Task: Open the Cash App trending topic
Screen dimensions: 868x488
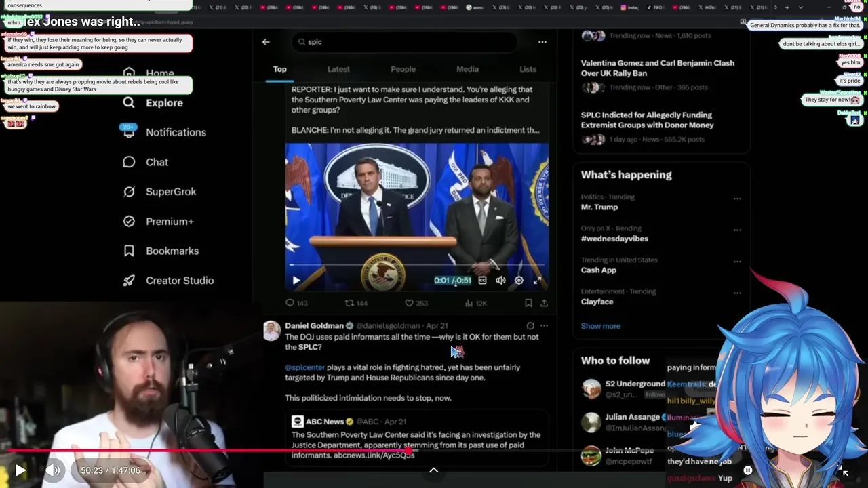Action: click(599, 270)
